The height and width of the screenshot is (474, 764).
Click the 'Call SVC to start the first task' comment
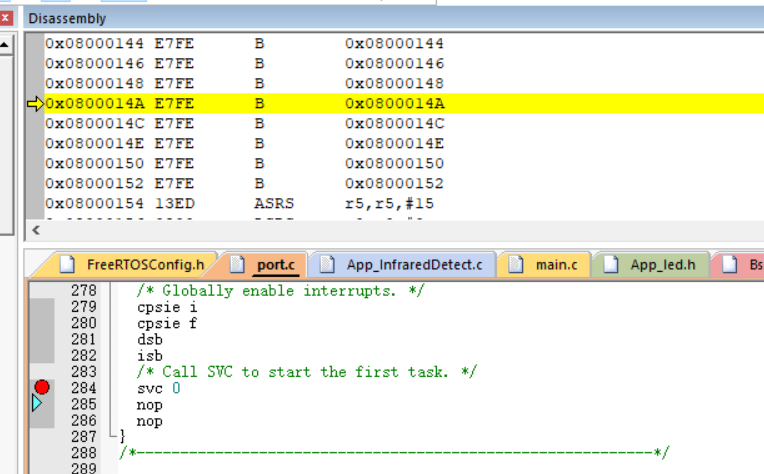point(306,372)
